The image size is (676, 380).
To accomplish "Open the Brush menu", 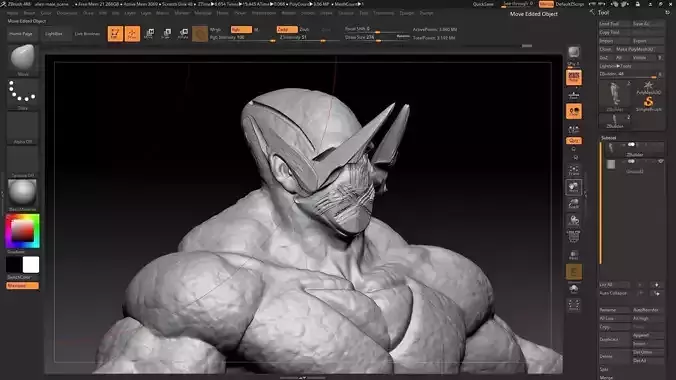I will point(29,13).
